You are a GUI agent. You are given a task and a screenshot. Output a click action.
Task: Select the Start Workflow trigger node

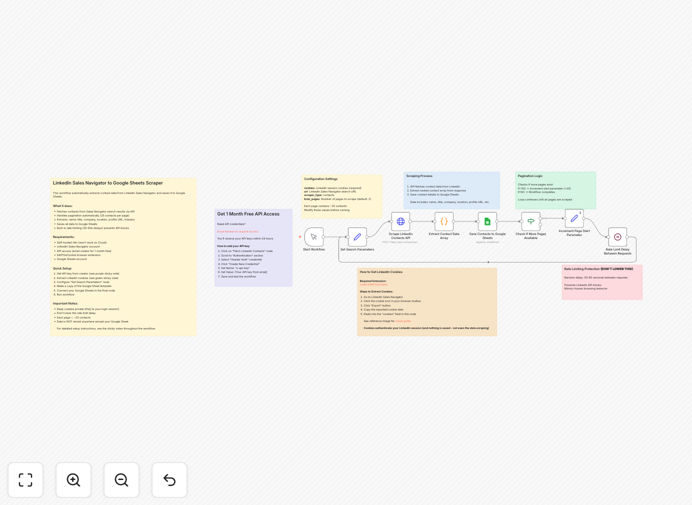point(314,237)
